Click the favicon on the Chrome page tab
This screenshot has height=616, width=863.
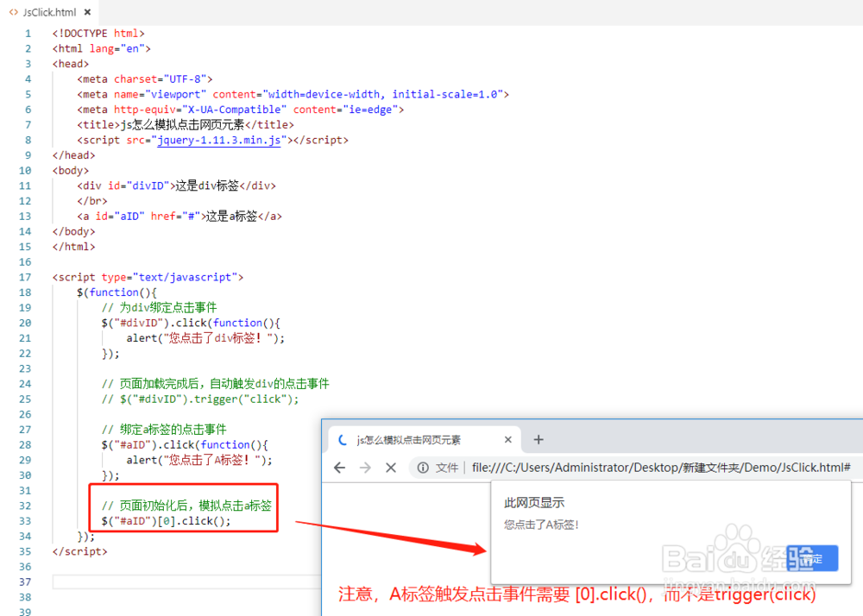pyautogui.click(x=341, y=439)
